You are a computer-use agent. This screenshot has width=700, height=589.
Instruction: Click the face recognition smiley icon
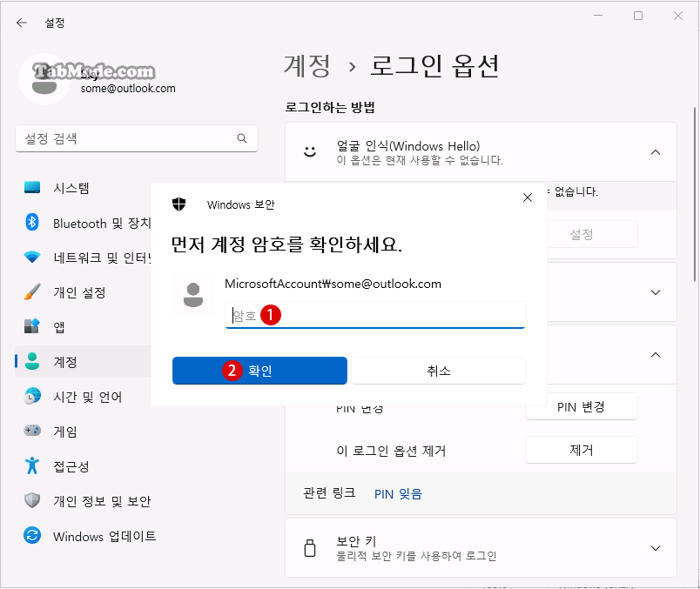310,151
